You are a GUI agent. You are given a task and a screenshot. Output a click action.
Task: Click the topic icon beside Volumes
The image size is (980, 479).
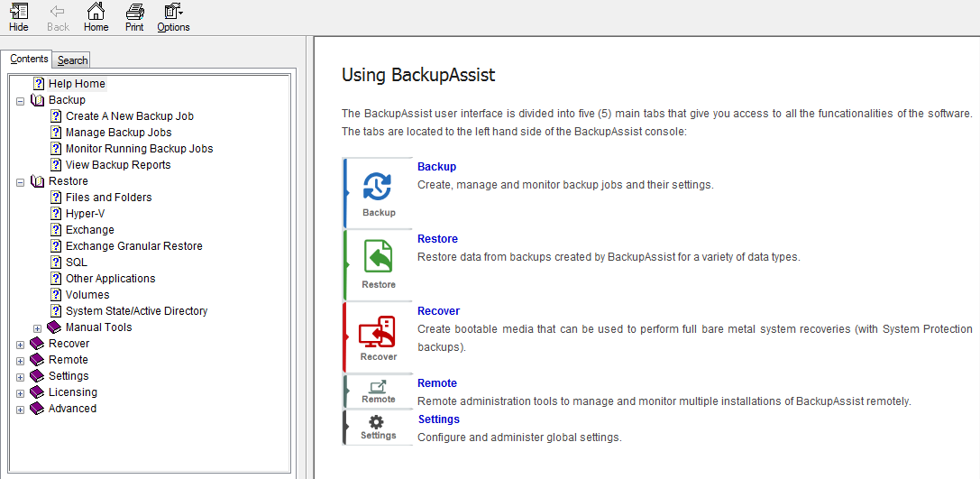tap(56, 295)
